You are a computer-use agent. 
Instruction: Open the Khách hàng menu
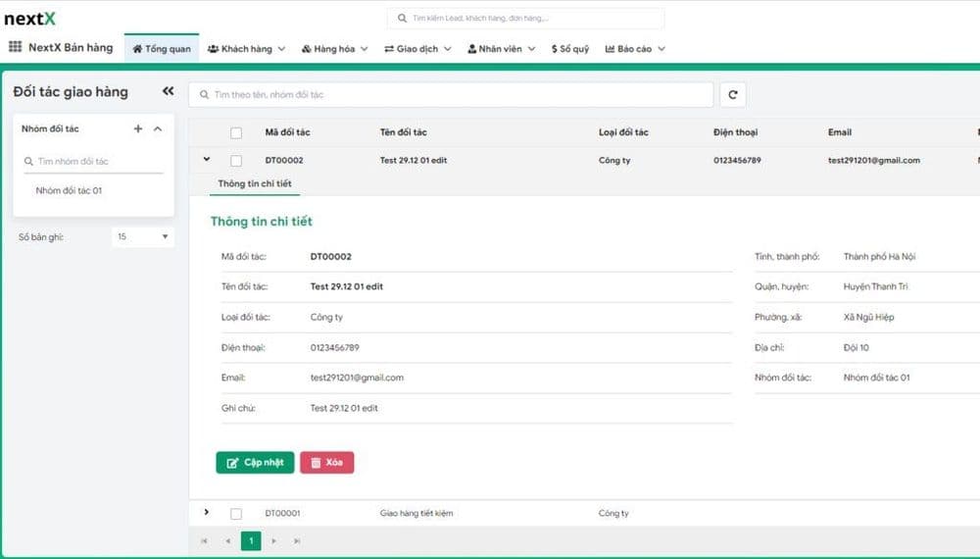tap(246, 48)
